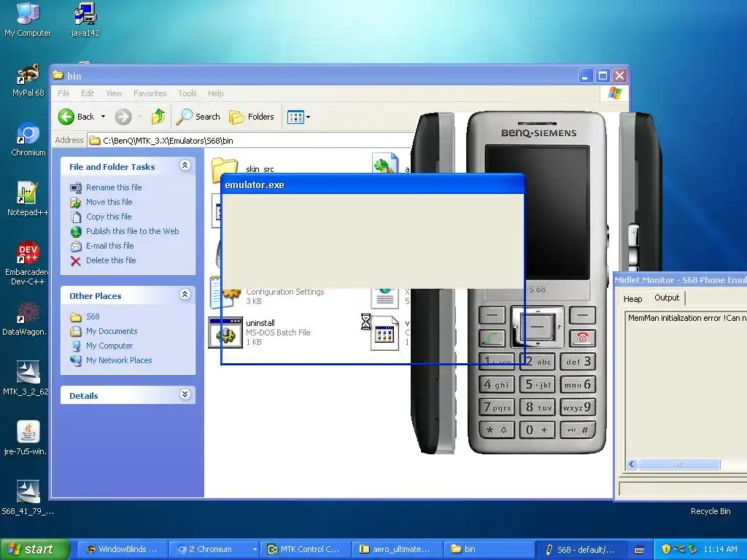
Task: Toggle the Folders pane button
Action: coord(252,117)
